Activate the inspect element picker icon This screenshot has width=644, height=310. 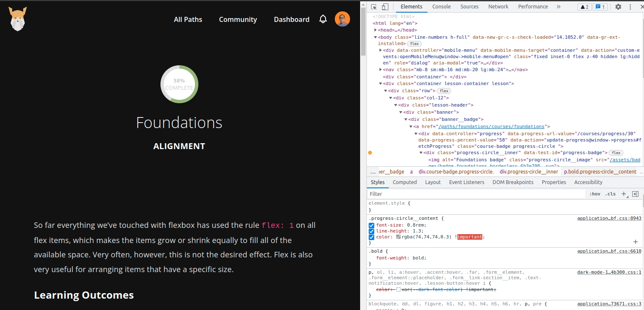(374, 7)
